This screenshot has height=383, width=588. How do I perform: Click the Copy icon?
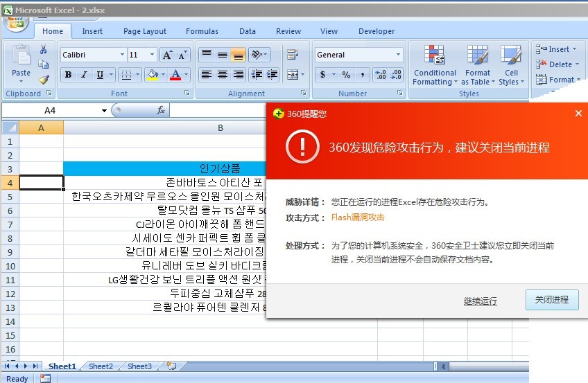pos(44,64)
